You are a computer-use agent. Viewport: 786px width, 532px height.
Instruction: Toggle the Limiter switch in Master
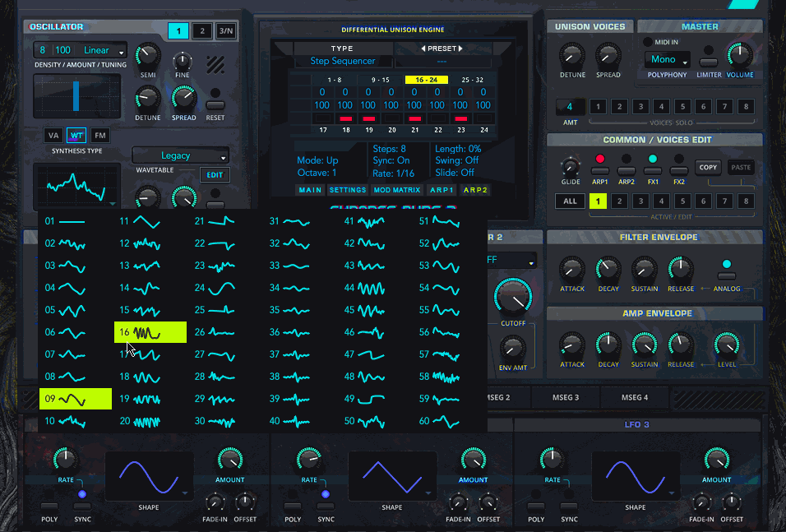click(x=708, y=62)
